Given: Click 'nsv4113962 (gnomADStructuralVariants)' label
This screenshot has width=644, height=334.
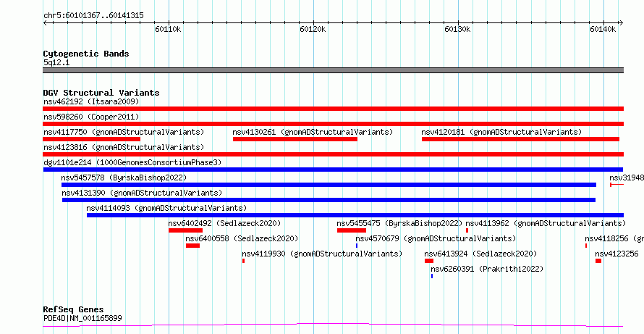Looking at the screenshot, I should [x=546, y=223].
